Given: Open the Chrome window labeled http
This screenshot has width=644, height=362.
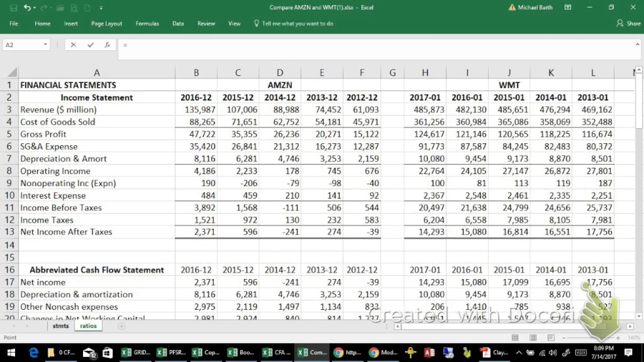Looking at the screenshot, I should [x=347, y=352].
